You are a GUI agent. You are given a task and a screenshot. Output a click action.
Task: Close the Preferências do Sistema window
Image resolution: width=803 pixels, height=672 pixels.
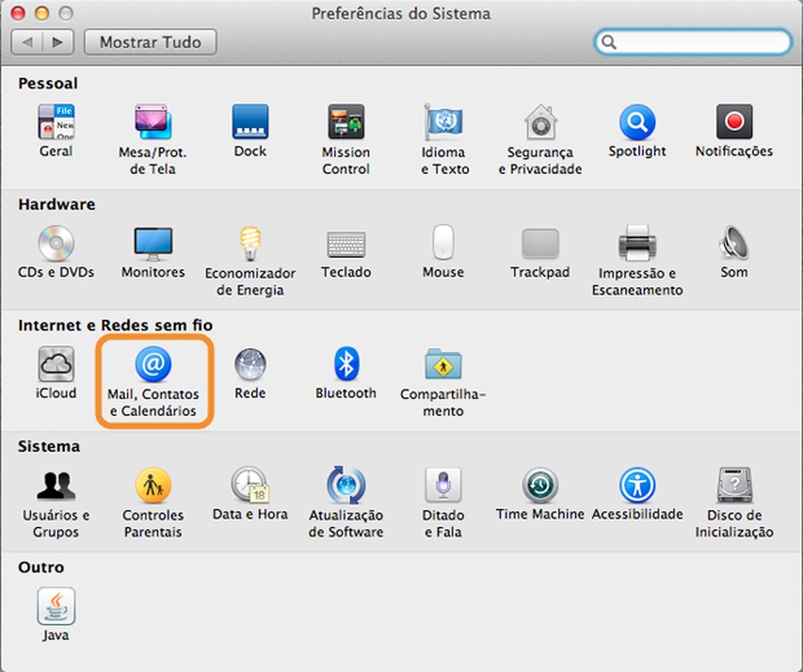(18, 13)
